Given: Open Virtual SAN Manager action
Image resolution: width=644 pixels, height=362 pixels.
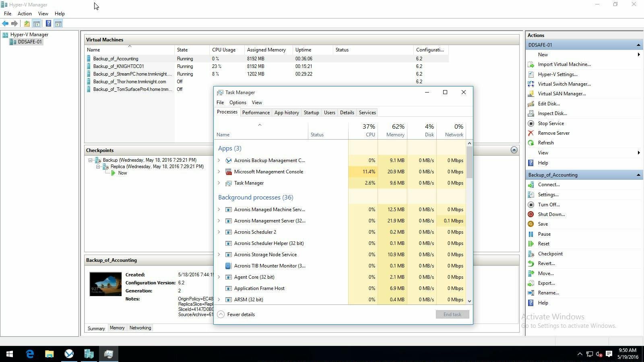Looking at the screenshot, I should [x=562, y=94].
